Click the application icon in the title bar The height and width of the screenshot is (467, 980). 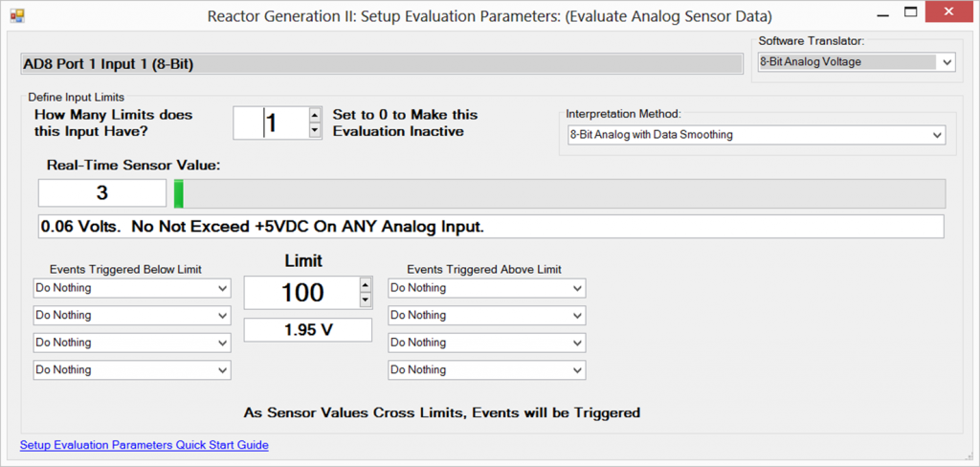pos(17,15)
